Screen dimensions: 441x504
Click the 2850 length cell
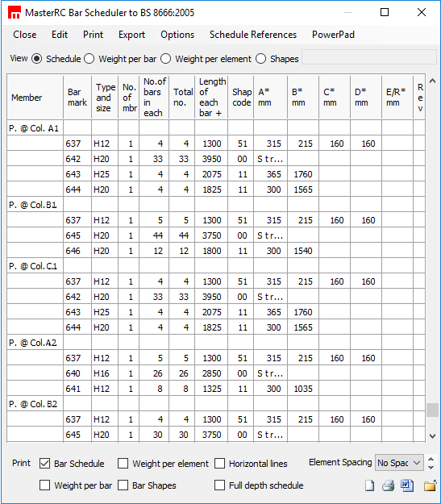(x=211, y=373)
